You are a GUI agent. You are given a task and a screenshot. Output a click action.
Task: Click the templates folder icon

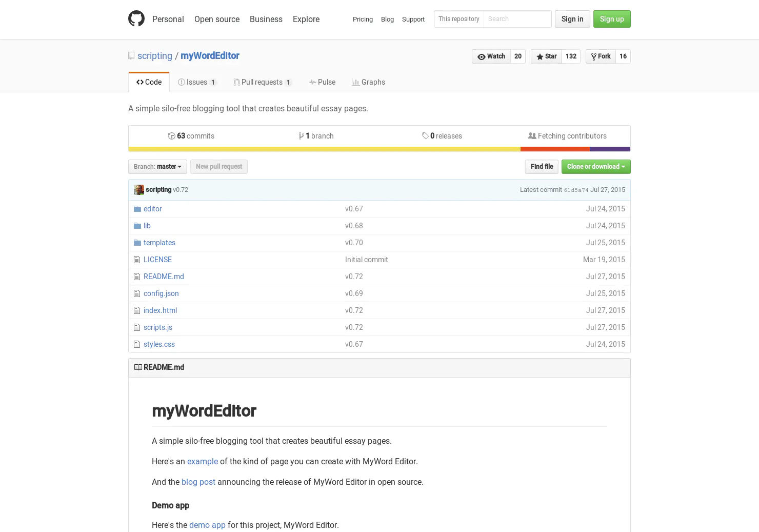point(137,243)
